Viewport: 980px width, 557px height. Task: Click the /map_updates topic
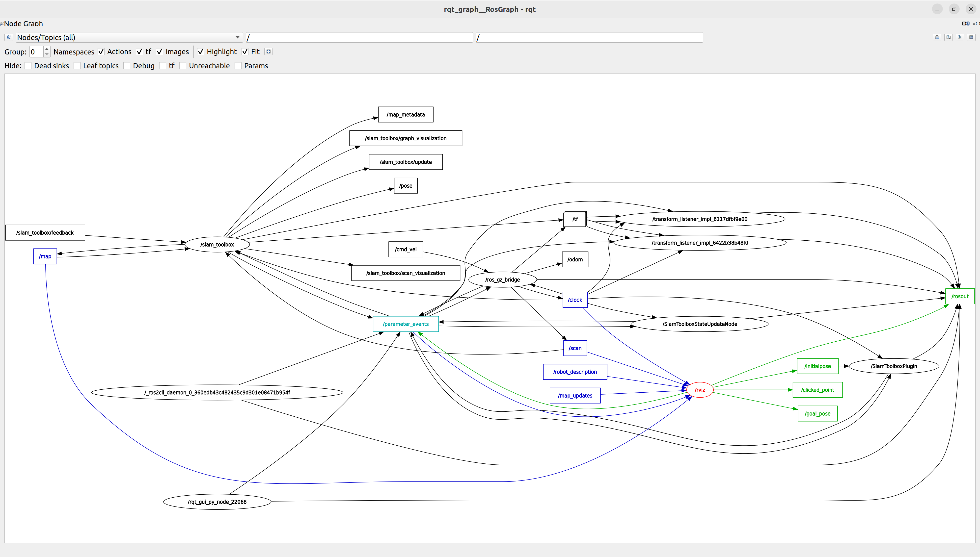(x=575, y=396)
